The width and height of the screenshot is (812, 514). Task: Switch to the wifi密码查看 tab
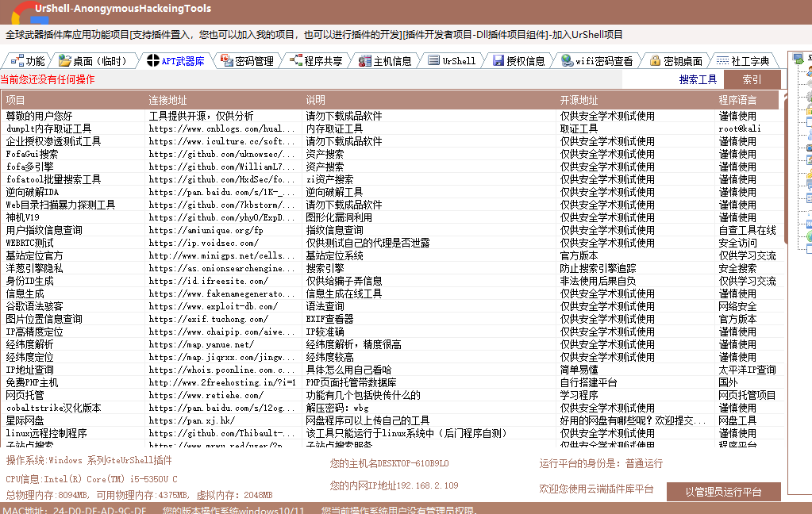598,61
